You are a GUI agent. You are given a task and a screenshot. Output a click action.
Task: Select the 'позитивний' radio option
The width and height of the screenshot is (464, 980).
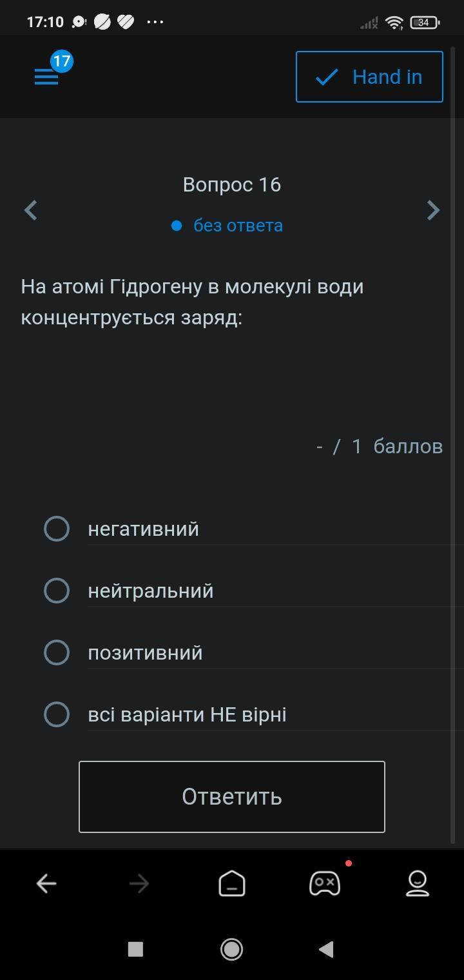coord(57,652)
